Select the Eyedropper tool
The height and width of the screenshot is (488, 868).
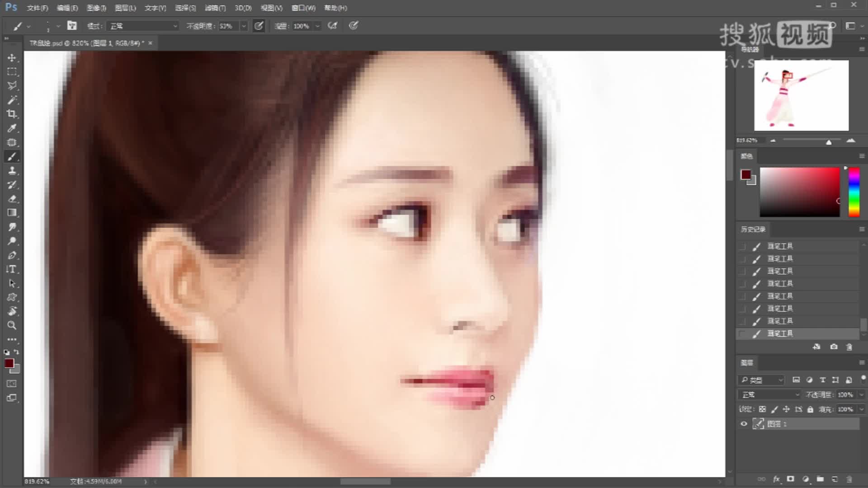tap(12, 128)
